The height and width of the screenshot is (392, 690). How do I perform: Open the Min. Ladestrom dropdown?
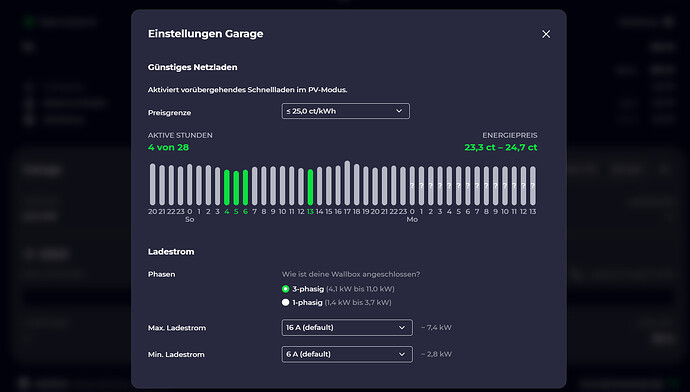(347, 354)
